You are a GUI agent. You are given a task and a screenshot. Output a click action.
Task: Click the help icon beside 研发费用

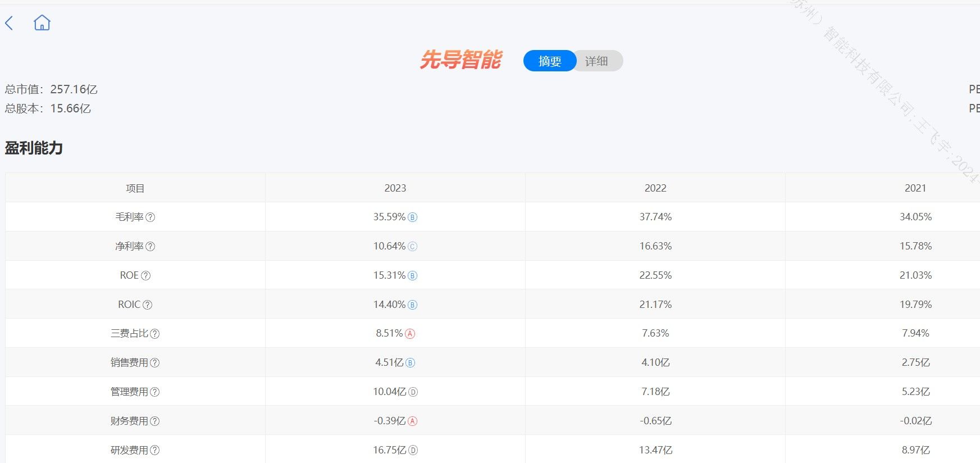[x=155, y=450]
